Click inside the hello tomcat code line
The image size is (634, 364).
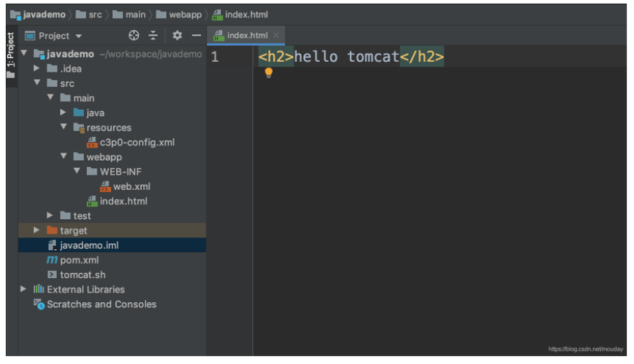[x=350, y=57]
